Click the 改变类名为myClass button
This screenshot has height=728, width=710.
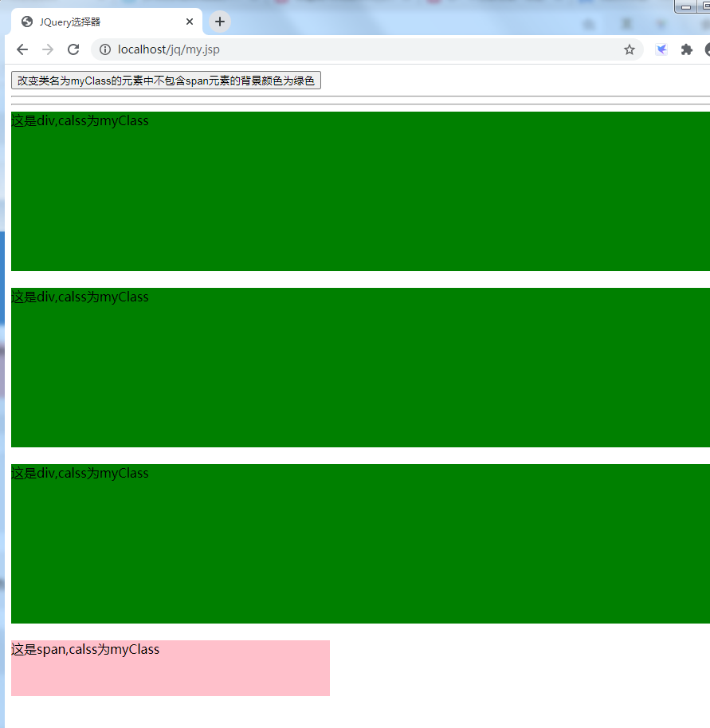(x=166, y=81)
